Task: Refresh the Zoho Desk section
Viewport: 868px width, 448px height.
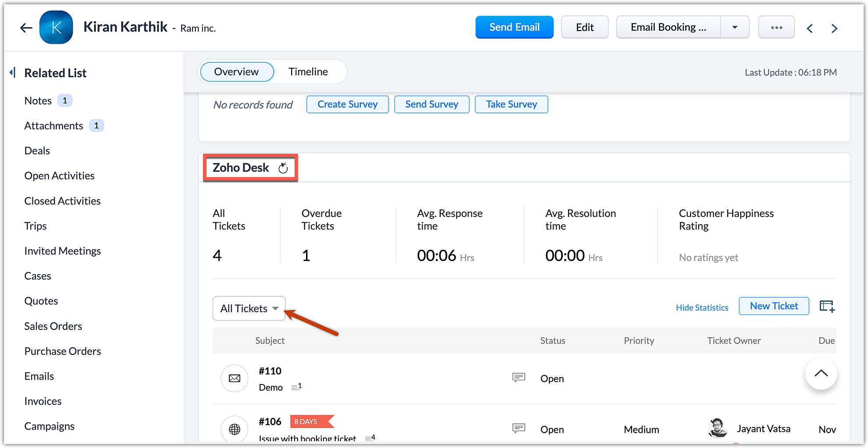Action: [283, 168]
